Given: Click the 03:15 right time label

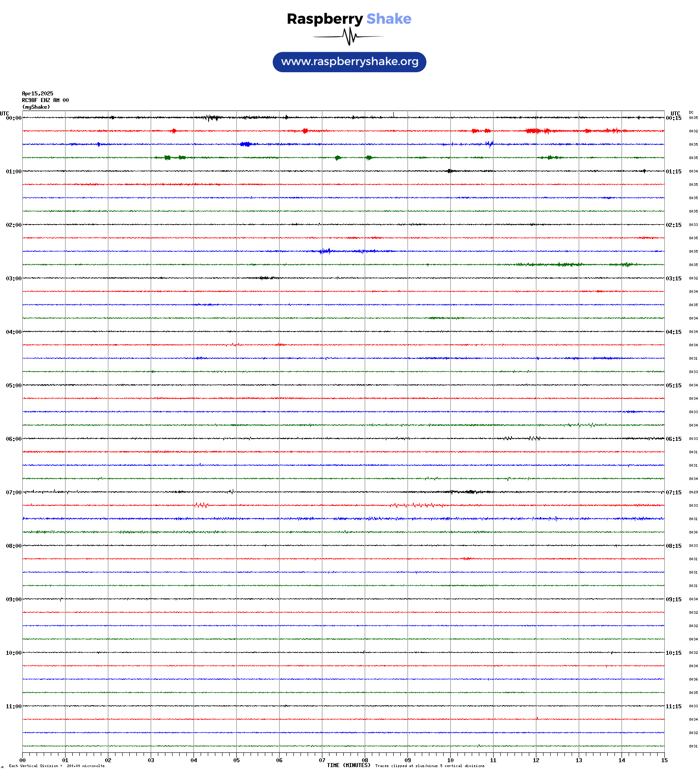Looking at the screenshot, I should click(x=674, y=279).
